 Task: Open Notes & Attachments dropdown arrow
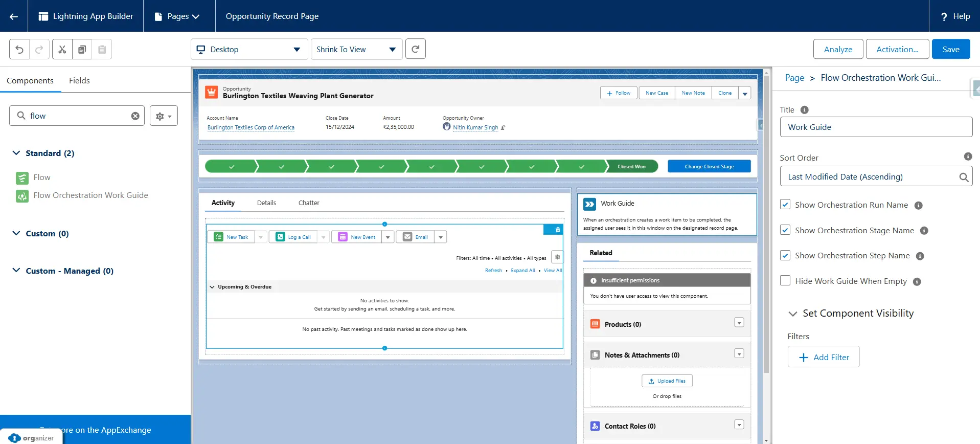click(x=739, y=353)
